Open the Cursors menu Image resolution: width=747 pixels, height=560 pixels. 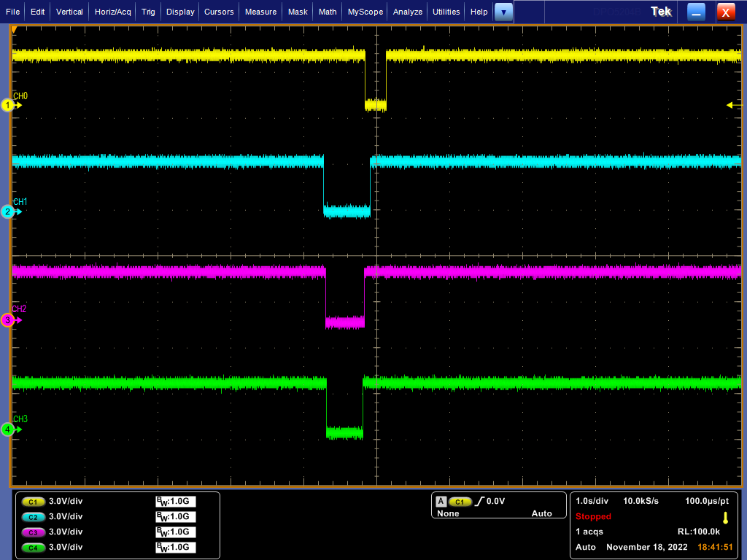point(219,12)
